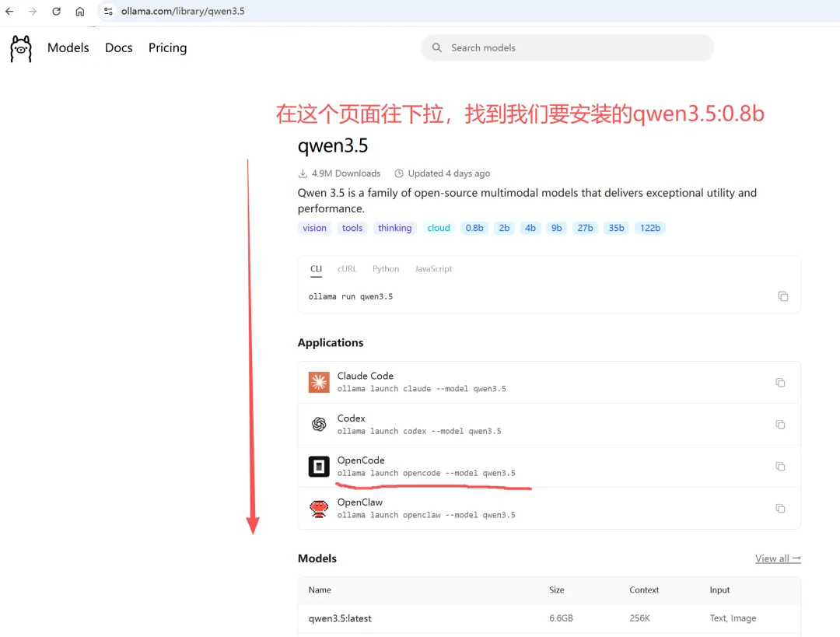Select the 2b size tag
This screenshot has height=637, width=840.
click(504, 228)
